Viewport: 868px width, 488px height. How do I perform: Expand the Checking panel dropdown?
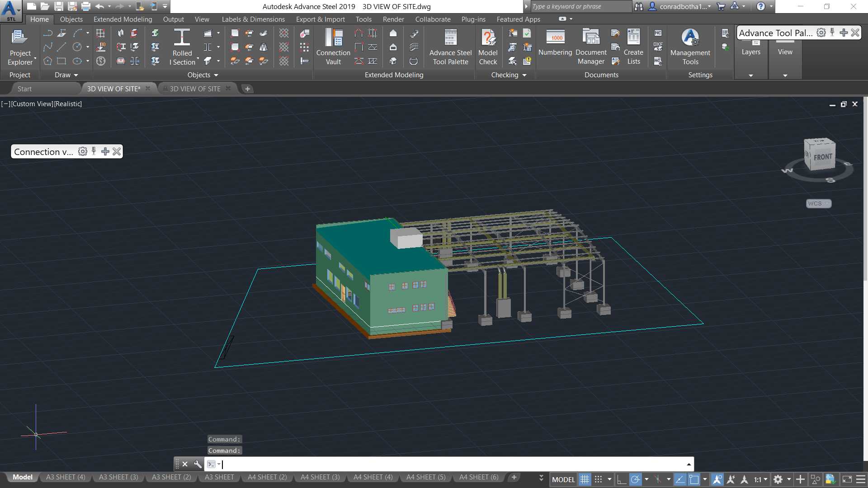pyautogui.click(x=509, y=75)
